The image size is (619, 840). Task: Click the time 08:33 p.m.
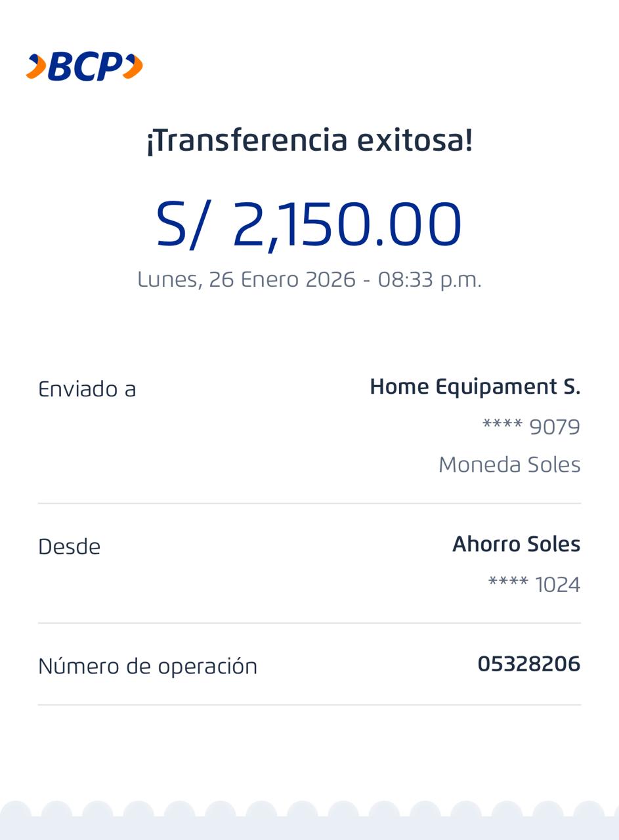coord(429,280)
